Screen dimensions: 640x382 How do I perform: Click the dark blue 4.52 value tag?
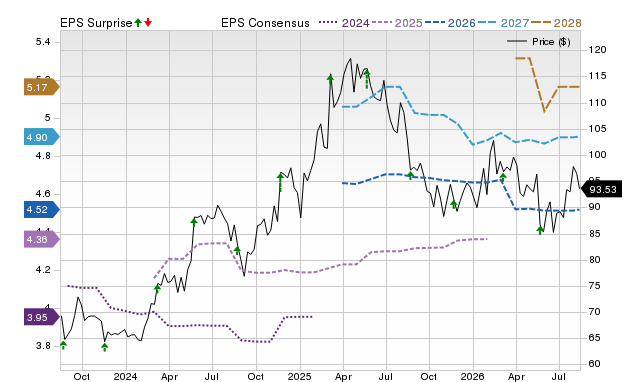[x=41, y=209]
